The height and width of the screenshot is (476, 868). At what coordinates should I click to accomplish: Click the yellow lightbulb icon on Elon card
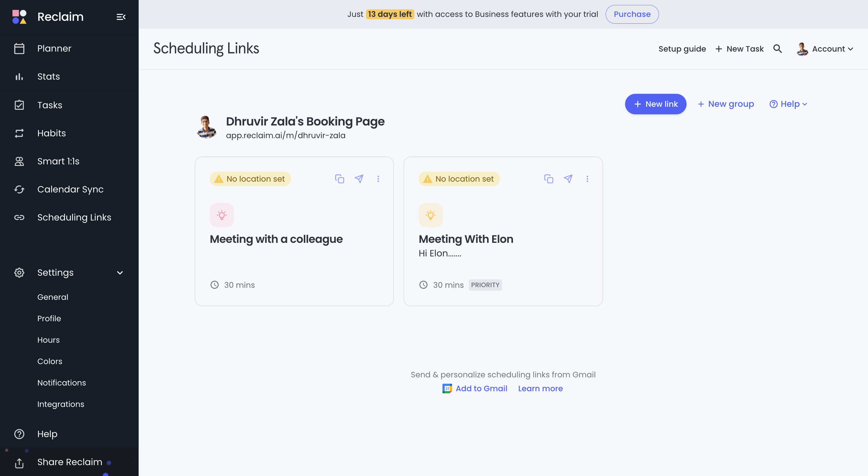[x=431, y=215]
